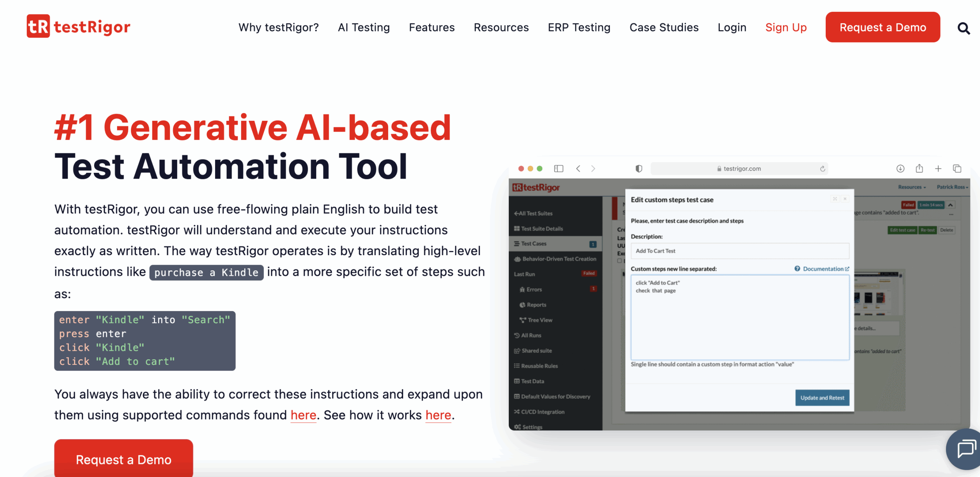The image size is (980, 477).
Task: Open the chat widget bubble icon
Action: (x=966, y=448)
